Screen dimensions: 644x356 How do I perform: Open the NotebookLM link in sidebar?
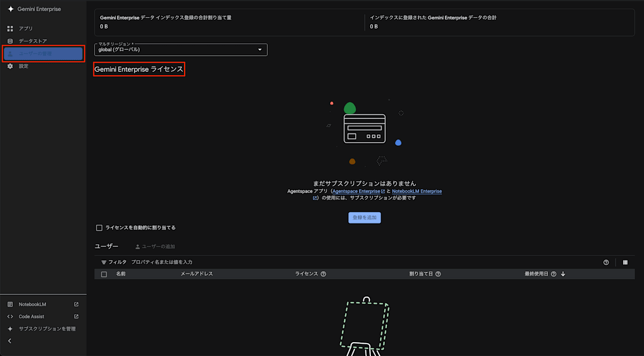pos(32,304)
